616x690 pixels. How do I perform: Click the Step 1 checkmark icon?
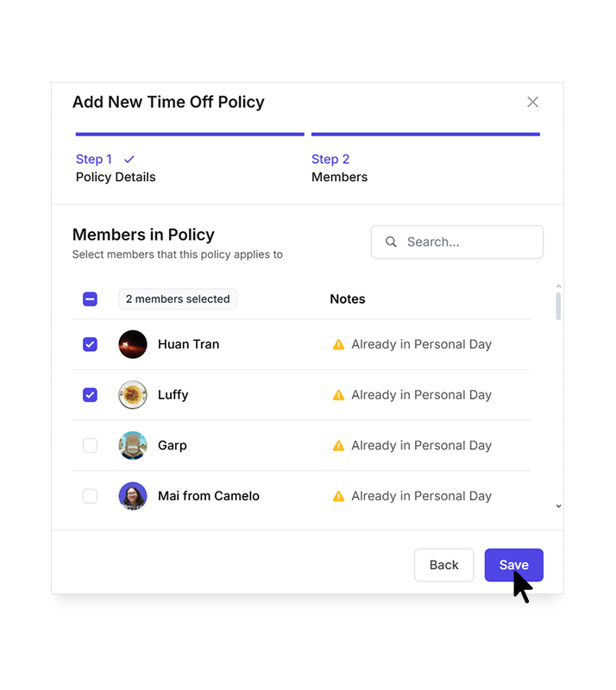point(129,160)
